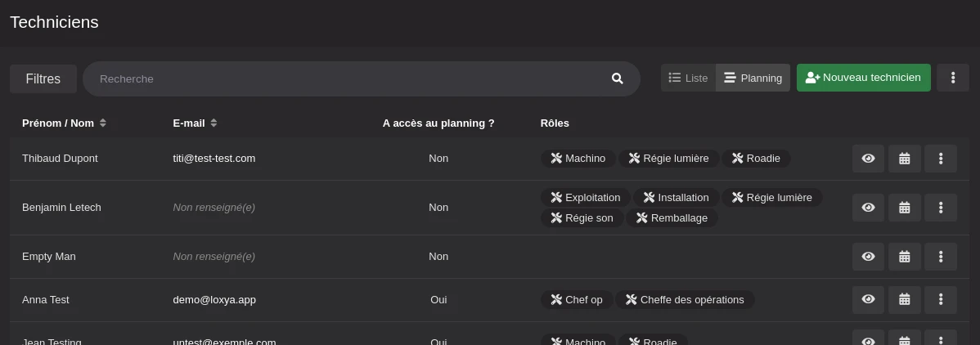Click Nouveau technicien button
The height and width of the screenshot is (345, 980).
[x=863, y=78]
